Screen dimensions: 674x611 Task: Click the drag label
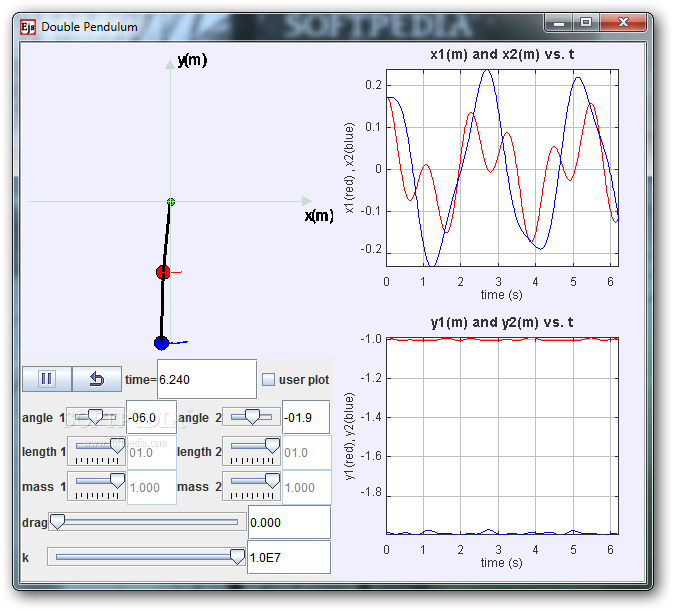click(34, 522)
